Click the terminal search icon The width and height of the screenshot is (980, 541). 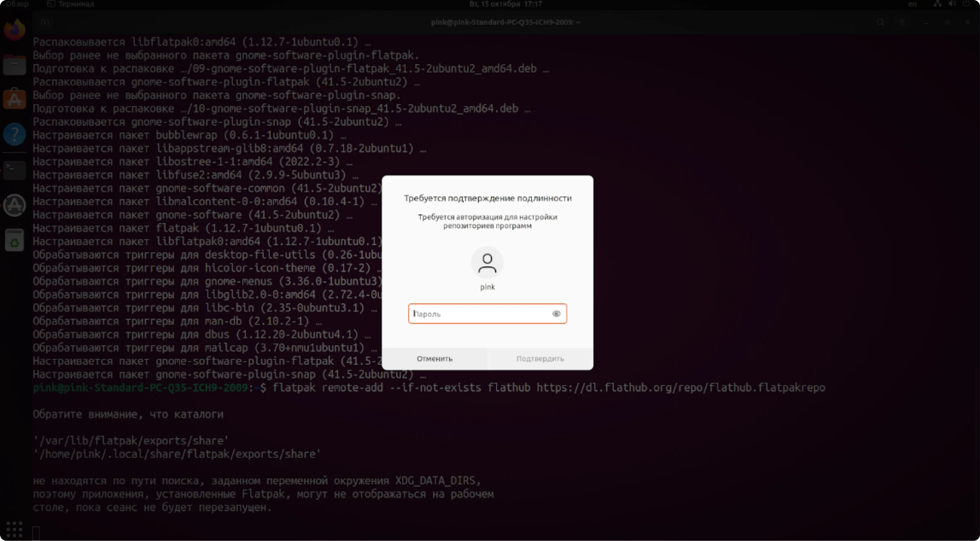(x=880, y=22)
